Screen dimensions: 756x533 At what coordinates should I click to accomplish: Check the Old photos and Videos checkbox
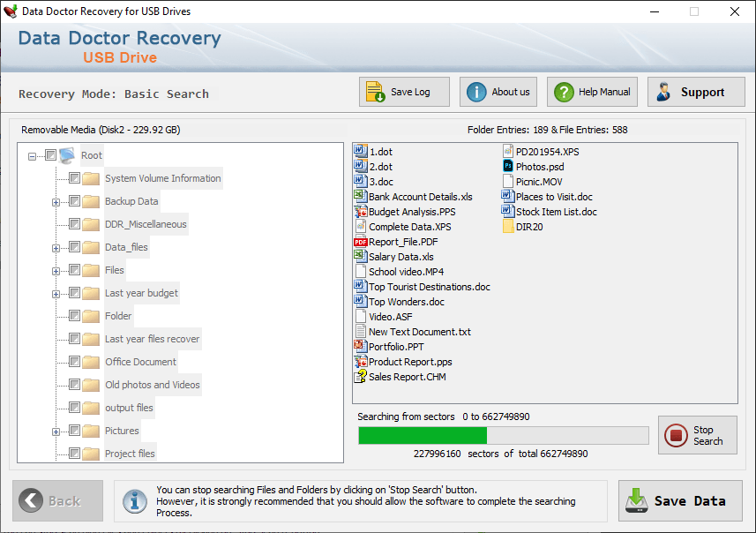(x=74, y=385)
